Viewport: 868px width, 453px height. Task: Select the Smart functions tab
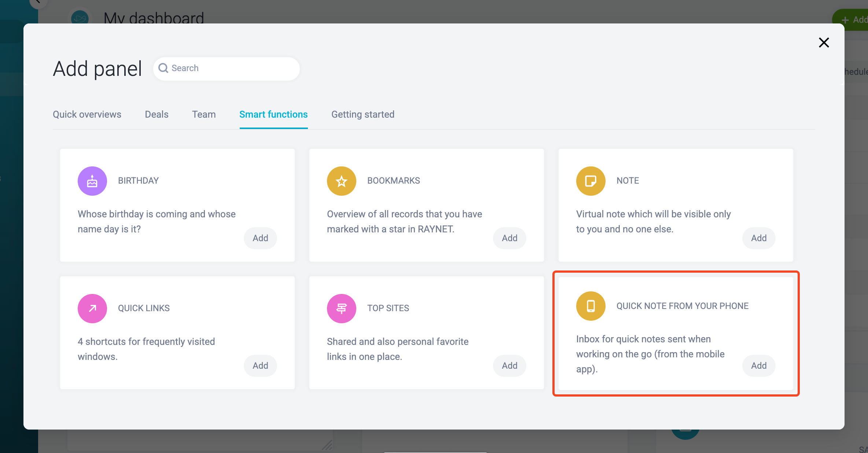273,114
